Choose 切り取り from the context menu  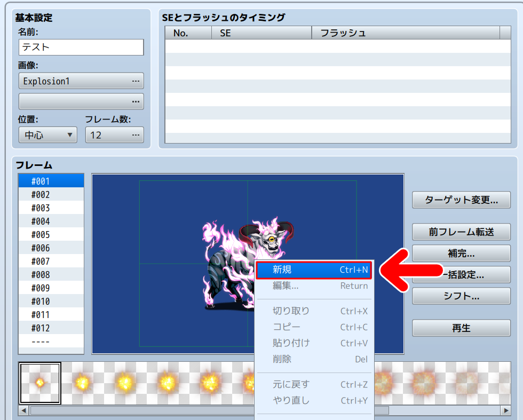pos(314,311)
